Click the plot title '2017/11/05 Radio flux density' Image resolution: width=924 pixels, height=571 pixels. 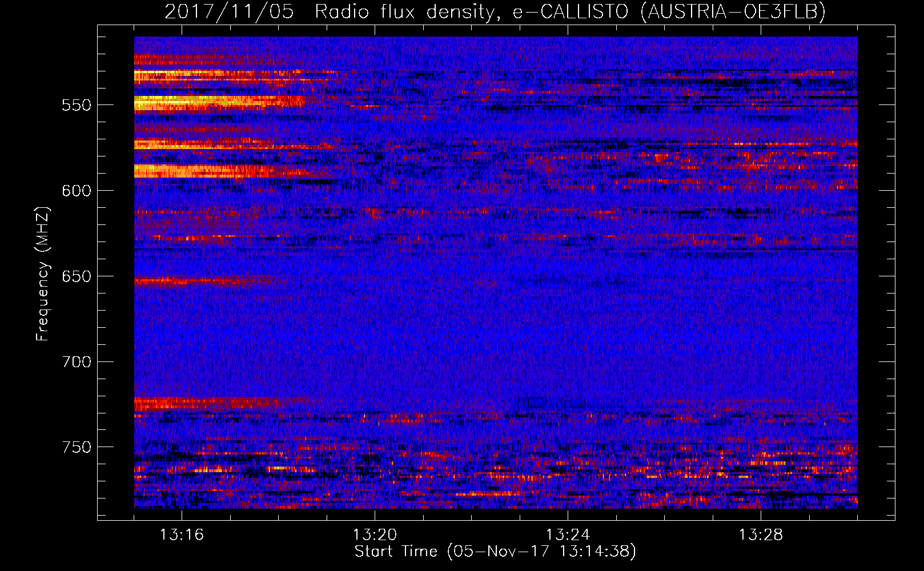pos(495,11)
